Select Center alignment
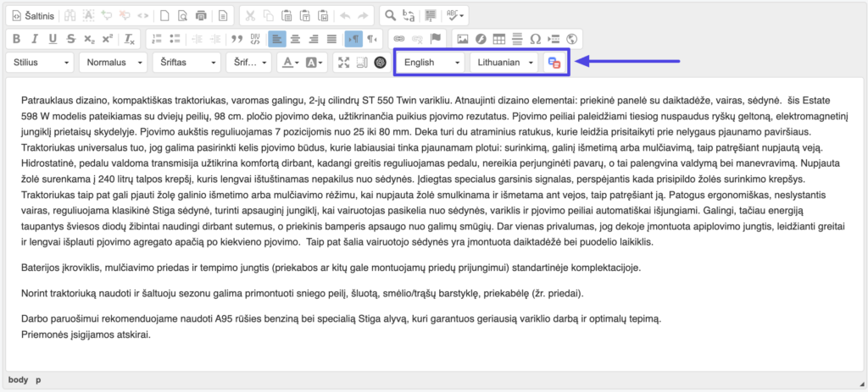868x392 pixels. (x=296, y=39)
